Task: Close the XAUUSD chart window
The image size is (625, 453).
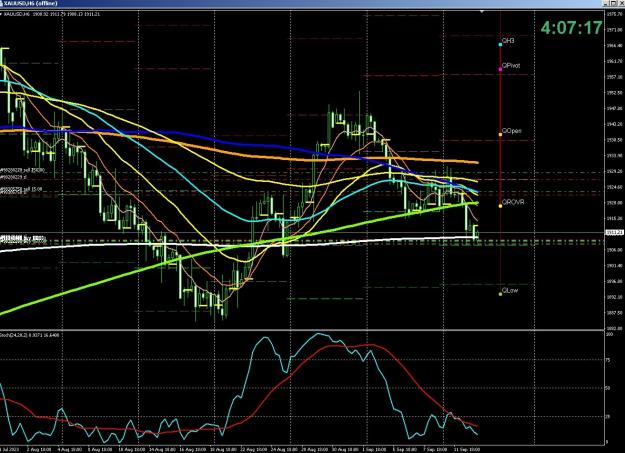Action: 621,3
